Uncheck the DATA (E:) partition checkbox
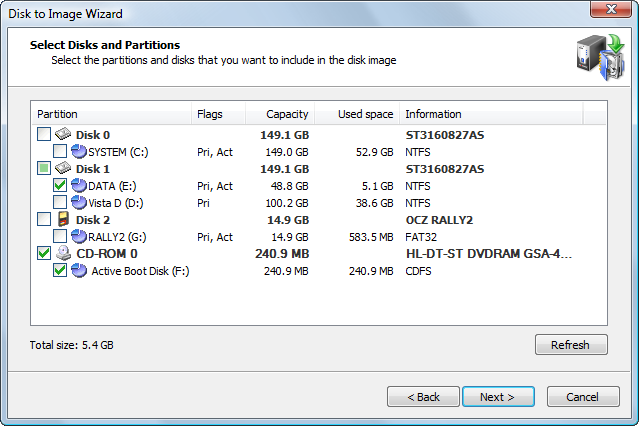The image size is (639, 426). click(60, 186)
